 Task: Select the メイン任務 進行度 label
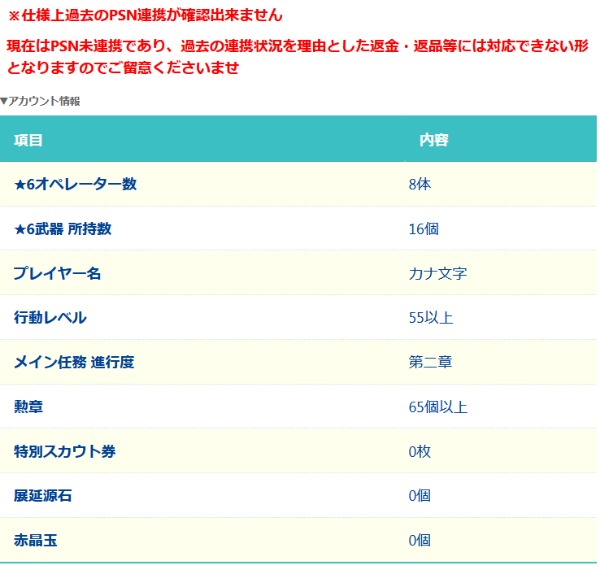click(x=73, y=362)
